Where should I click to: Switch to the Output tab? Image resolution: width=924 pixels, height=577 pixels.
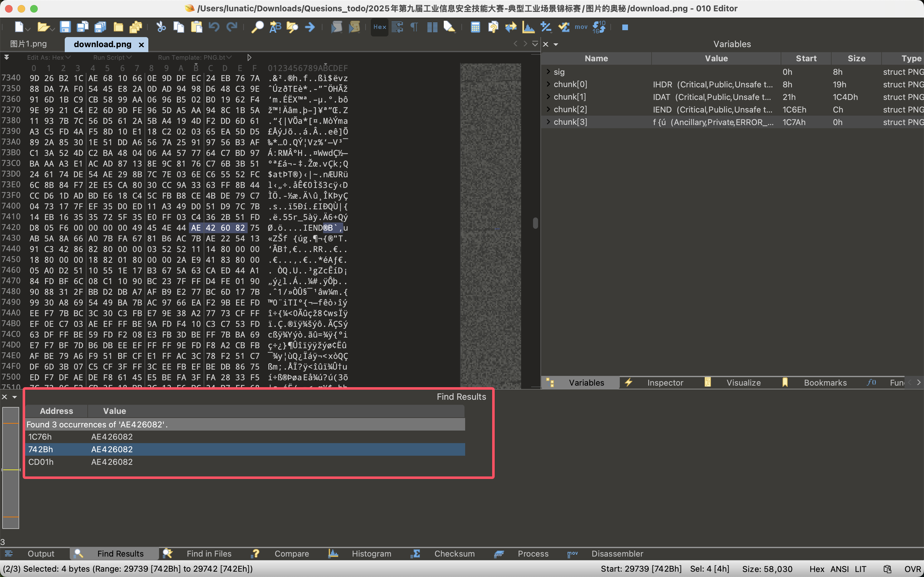point(41,553)
